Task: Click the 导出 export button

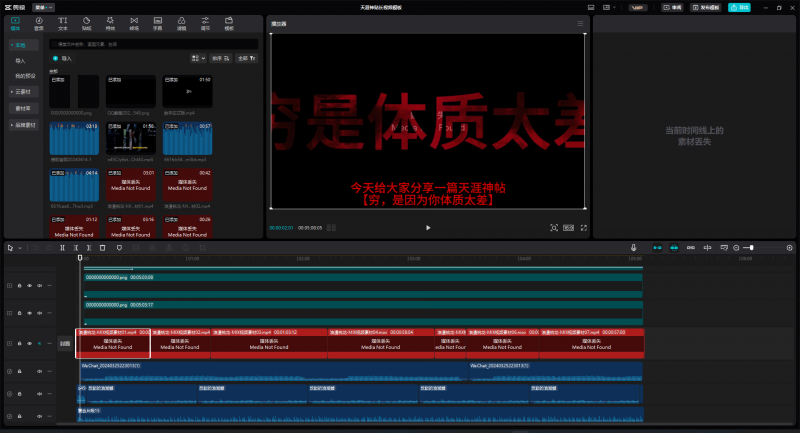Action: coord(739,8)
